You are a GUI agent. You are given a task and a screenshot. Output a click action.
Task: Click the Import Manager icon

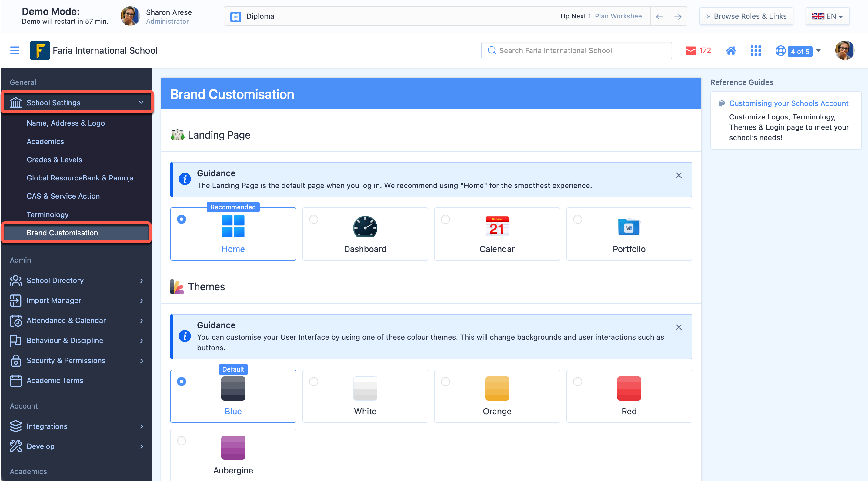15,300
